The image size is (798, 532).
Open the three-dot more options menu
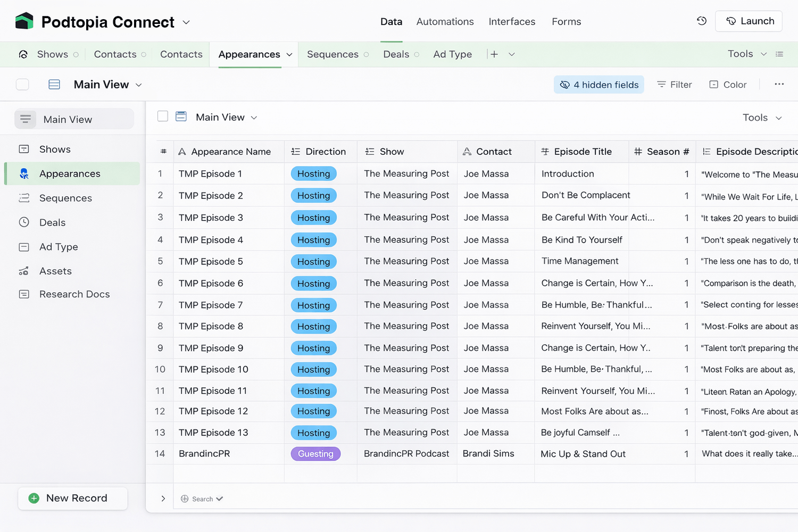779,85
